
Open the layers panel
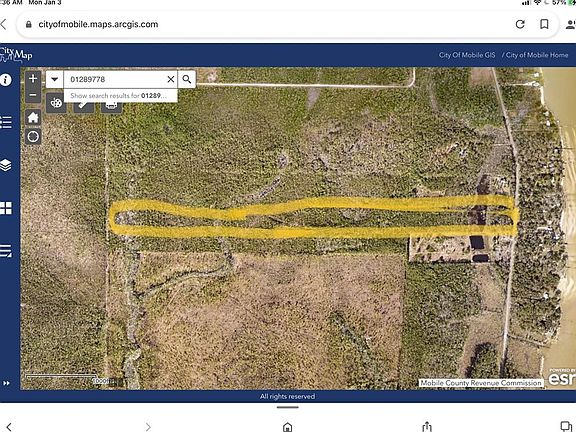[x=6, y=165]
